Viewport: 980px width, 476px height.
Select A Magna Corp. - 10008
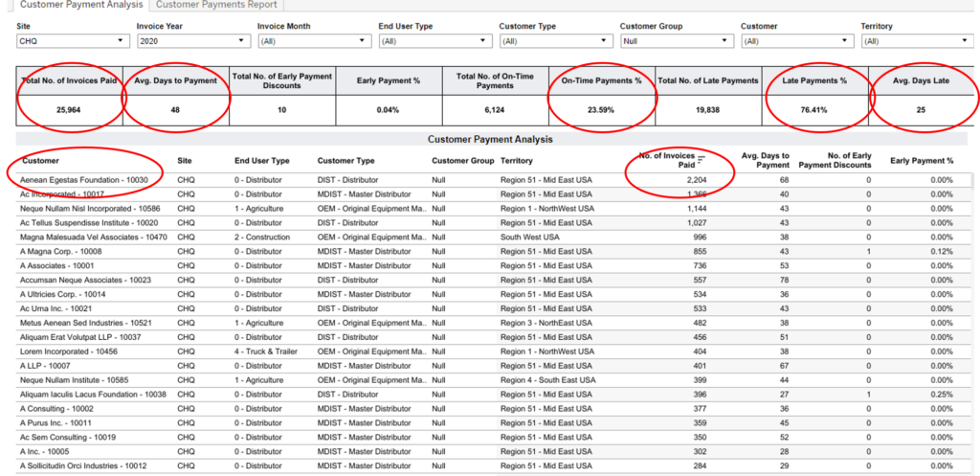(60, 252)
